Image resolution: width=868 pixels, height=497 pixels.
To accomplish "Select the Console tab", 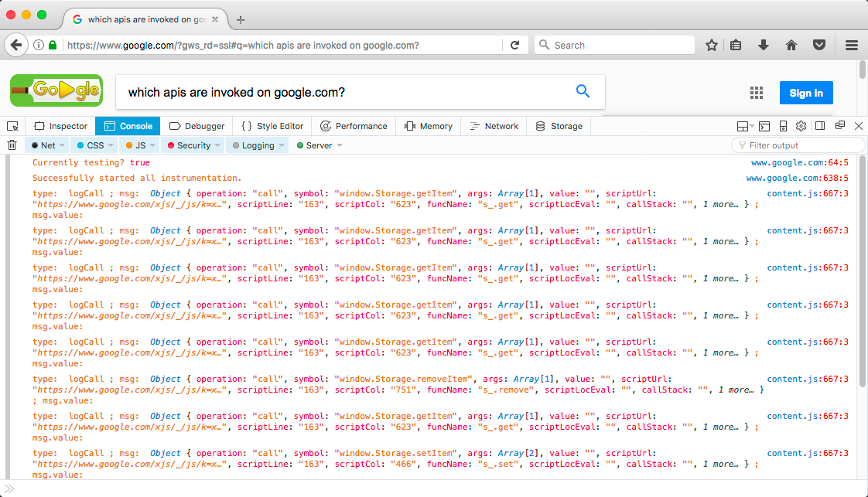I will (128, 126).
